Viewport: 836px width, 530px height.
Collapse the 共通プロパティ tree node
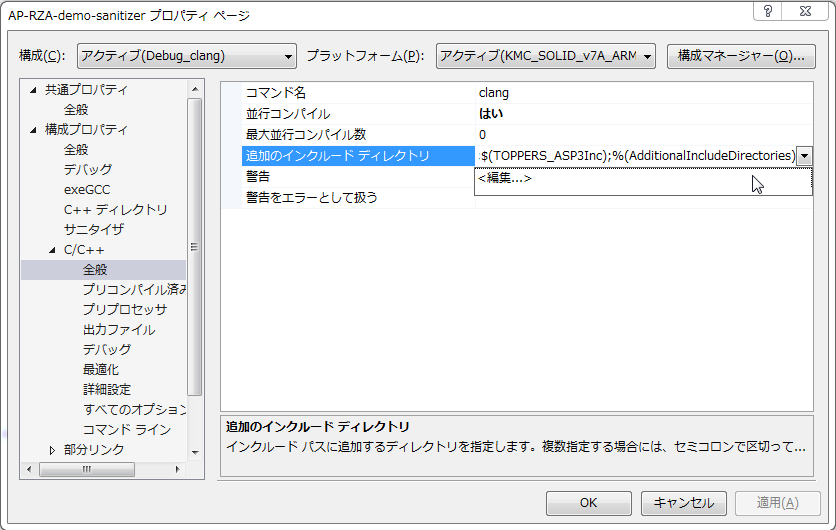click(33, 90)
